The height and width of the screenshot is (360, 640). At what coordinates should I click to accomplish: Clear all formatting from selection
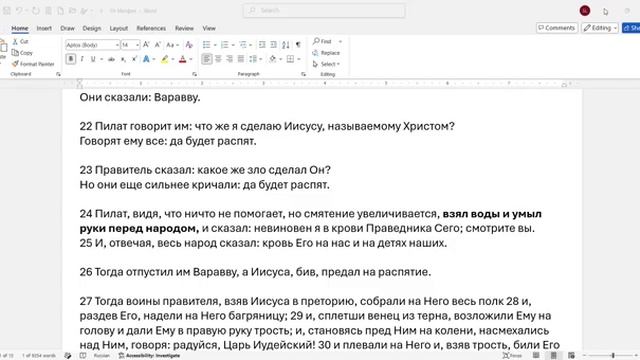click(x=189, y=44)
